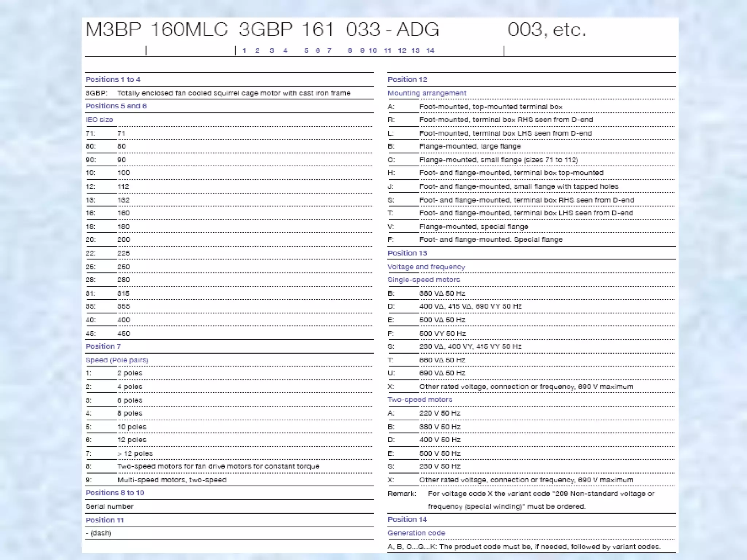This screenshot has height=560, width=747.
Task: Click the 'Voltage and frequency' subheading
Action: click(x=426, y=267)
